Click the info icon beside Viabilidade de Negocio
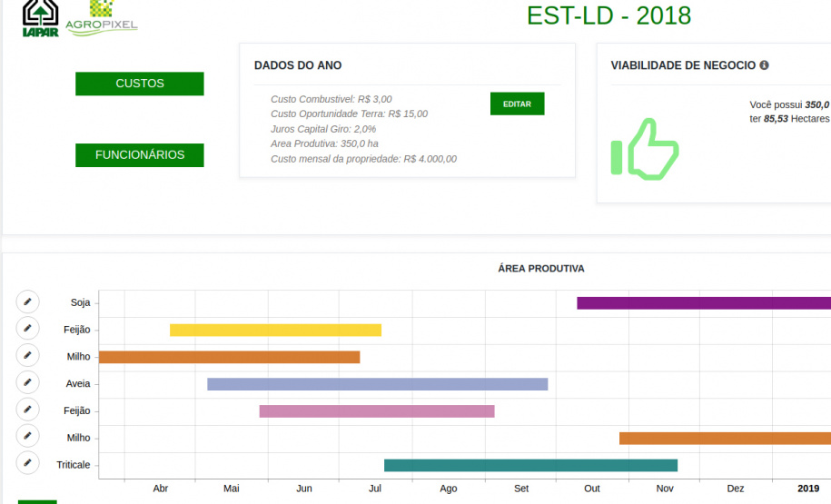This screenshot has width=831, height=504. (764, 65)
